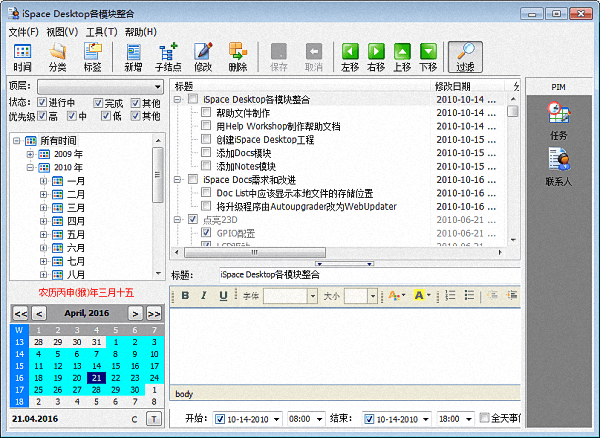Uncheck the 进行中 status checkbox

(x=42, y=103)
